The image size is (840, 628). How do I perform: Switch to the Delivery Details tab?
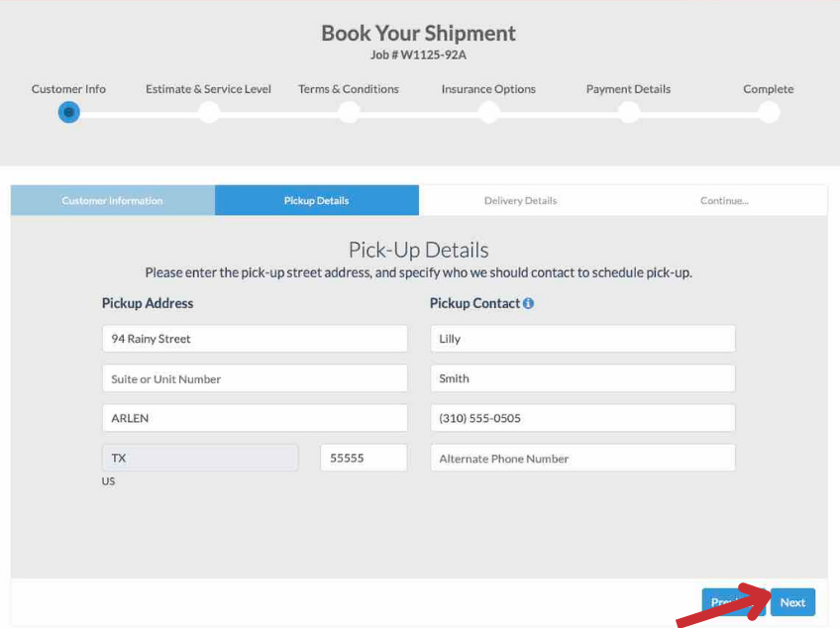520,200
